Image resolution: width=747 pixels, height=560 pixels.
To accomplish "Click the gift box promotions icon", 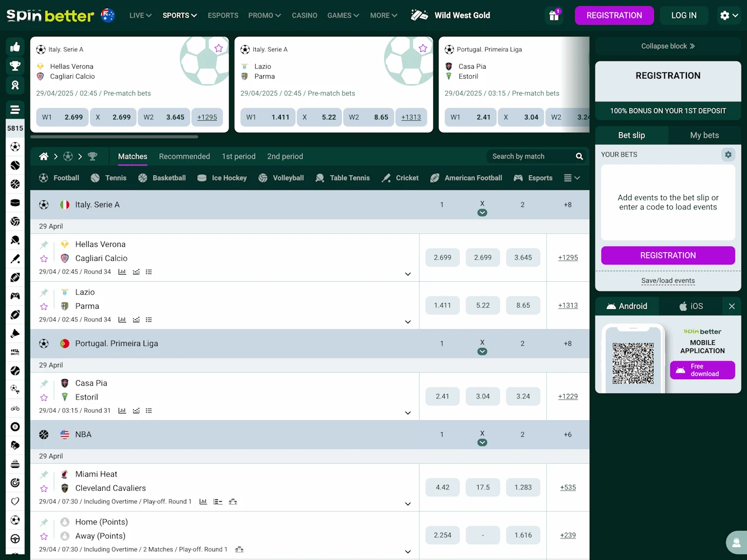I will click(554, 16).
